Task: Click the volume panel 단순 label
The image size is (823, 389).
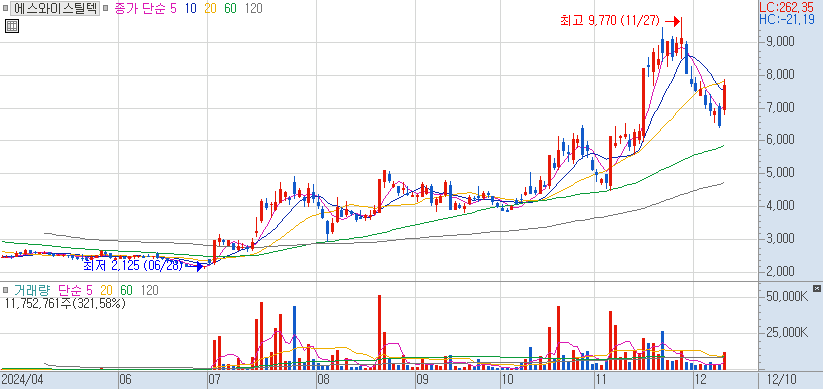Action: pos(69,290)
